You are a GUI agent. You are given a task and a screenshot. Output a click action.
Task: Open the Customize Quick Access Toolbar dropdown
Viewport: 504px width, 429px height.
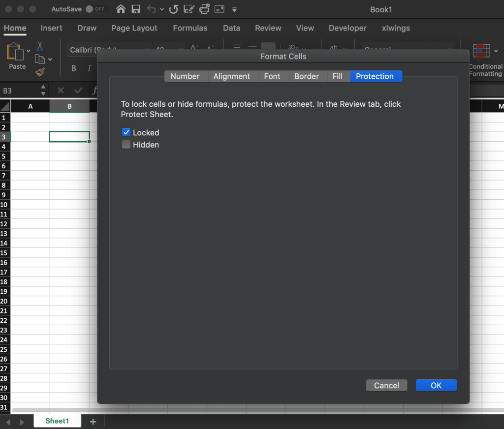click(234, 9)
